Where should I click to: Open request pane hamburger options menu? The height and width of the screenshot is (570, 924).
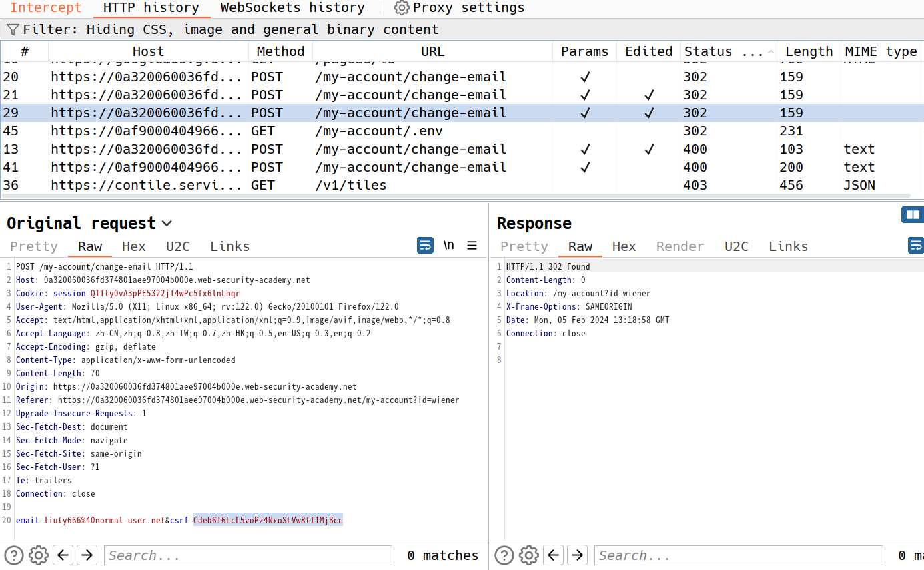[472, 246]
